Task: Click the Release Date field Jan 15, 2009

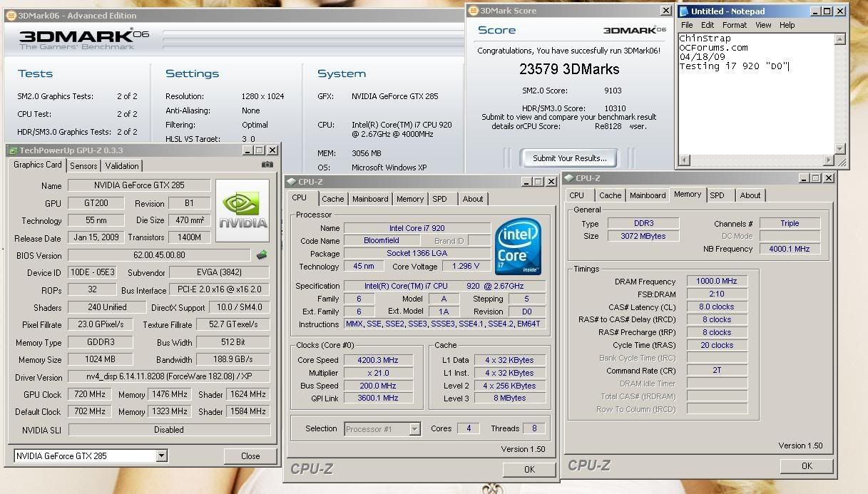Action: [x=95, y=237]
